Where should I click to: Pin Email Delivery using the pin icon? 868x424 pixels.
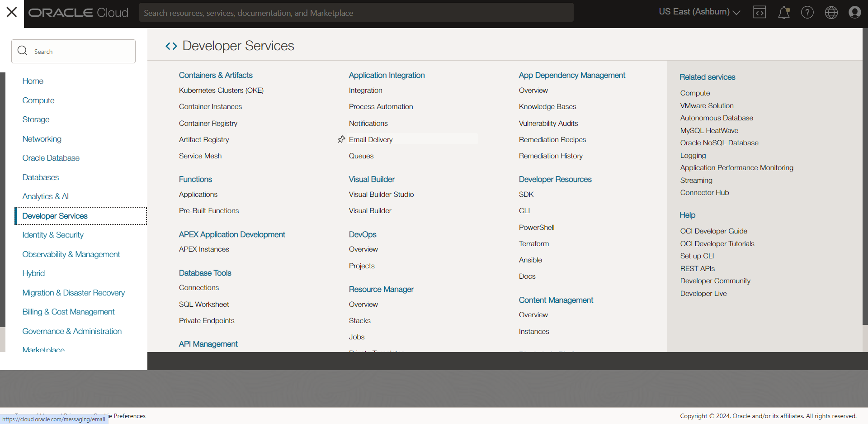tap(341, 139)
